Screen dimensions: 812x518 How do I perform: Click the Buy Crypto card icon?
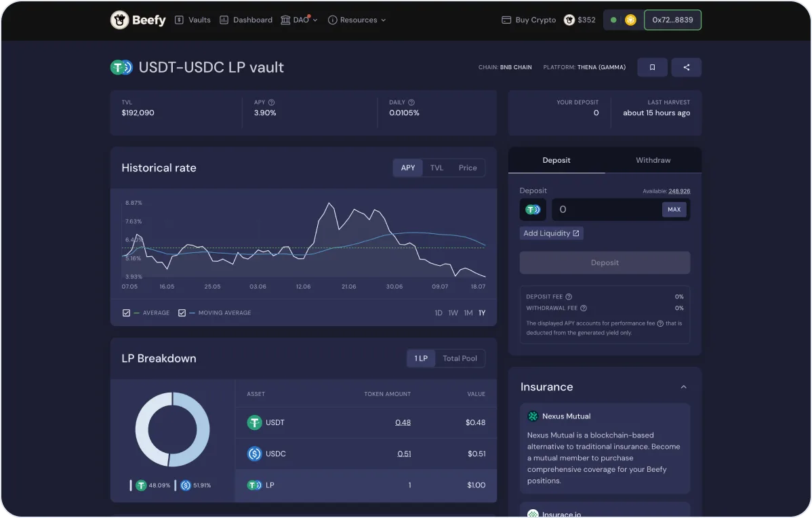[506, 20]
